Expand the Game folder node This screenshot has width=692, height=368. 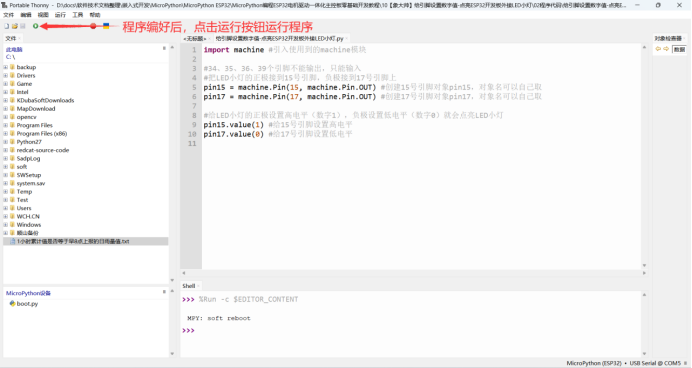click(x=6, y=84)
